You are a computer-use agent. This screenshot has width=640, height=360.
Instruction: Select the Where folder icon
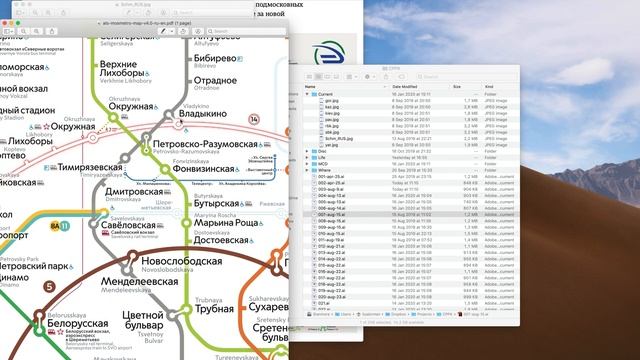click(x=314, y=170)
